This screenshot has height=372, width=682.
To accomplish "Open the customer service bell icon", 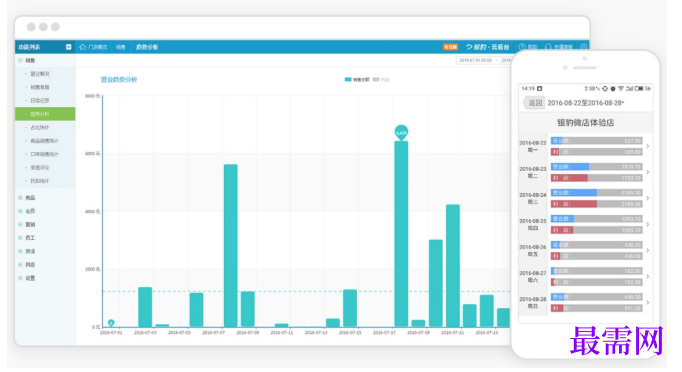I will point(548,47).
